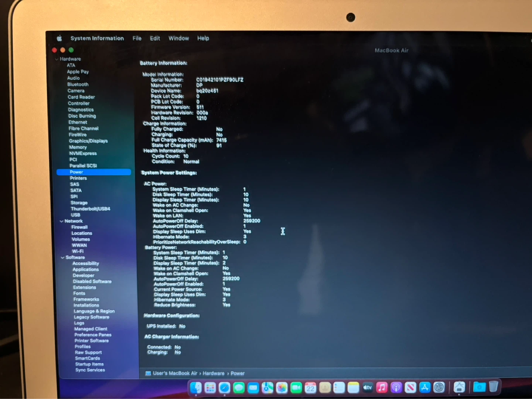Click Device Name value bq20z451
The image size is (532, 399).
click(x=207, y=91)
